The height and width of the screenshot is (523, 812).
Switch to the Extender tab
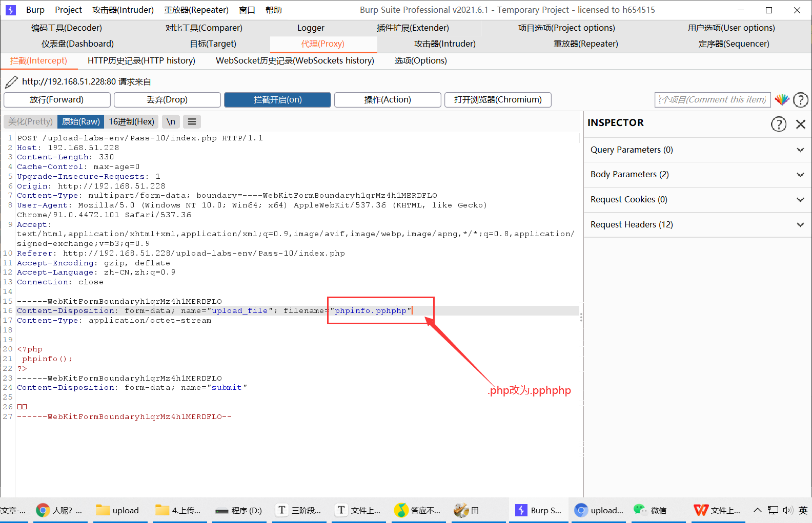(x=413, y=28)
